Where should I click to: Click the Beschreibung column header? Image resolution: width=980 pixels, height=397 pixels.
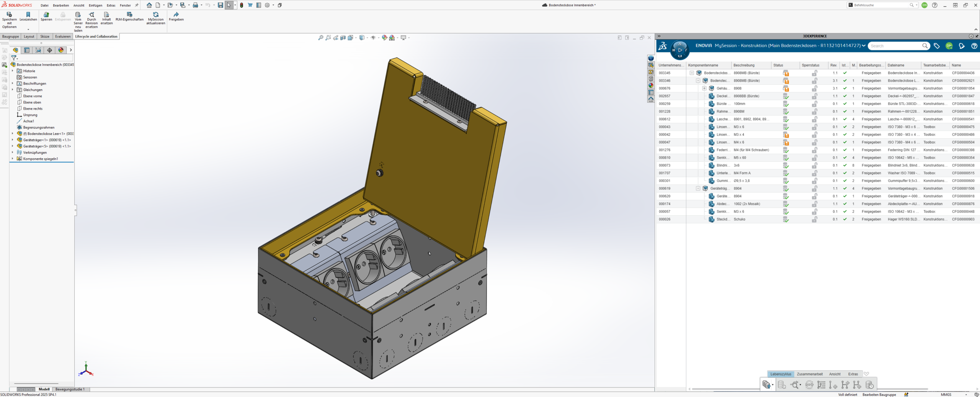[751, 65]
